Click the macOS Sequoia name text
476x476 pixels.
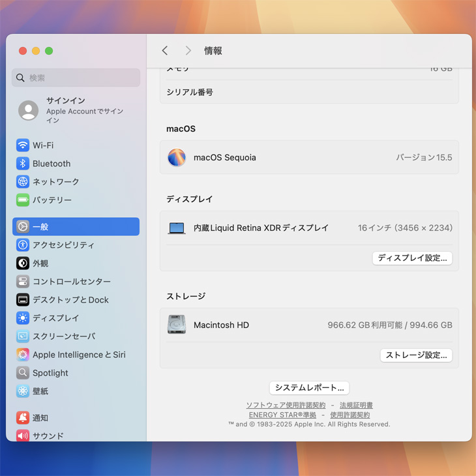pyautogui.click(x=225, y=158)
